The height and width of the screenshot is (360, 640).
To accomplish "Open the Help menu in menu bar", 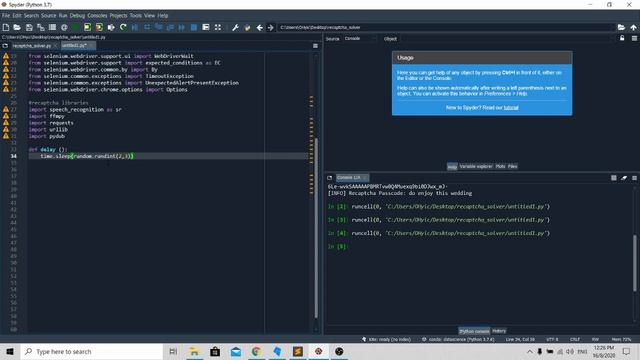I will point(163,16).
